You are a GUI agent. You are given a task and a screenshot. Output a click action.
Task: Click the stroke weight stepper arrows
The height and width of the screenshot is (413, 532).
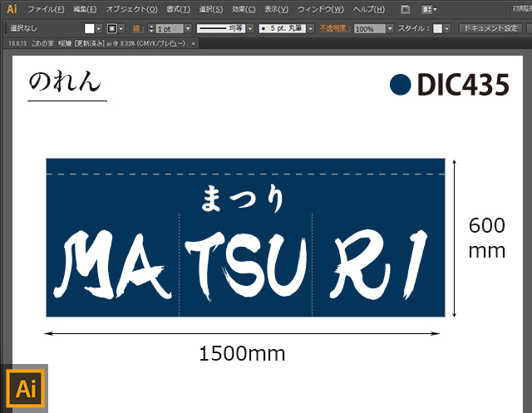click(x=150, y=28)
